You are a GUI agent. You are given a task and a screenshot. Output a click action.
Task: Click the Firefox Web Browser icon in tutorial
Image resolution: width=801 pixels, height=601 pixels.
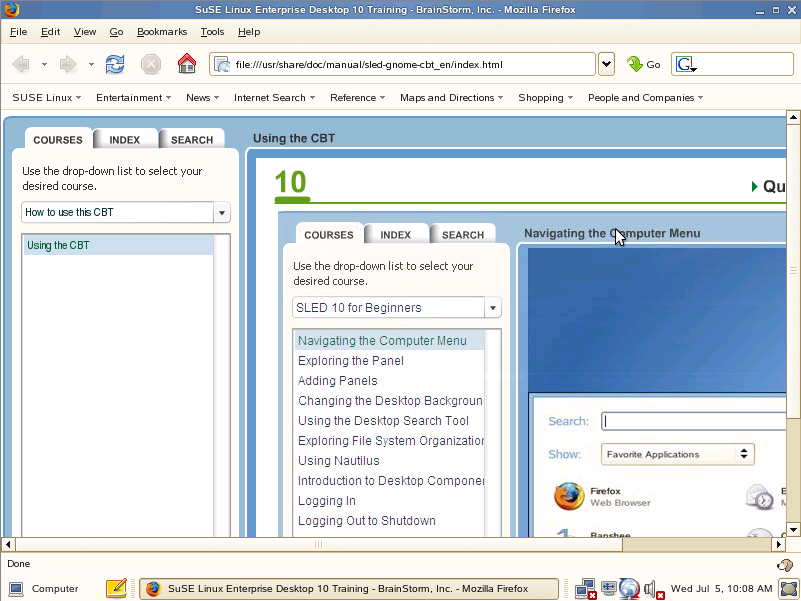click(x=569, y=496)
